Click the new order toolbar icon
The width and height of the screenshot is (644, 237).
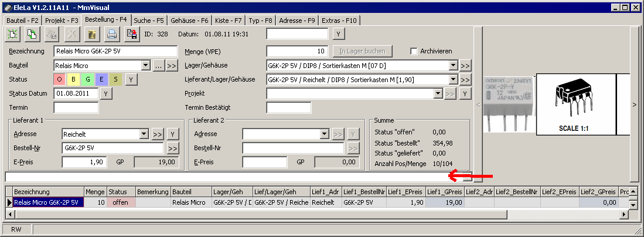(13, 34)
